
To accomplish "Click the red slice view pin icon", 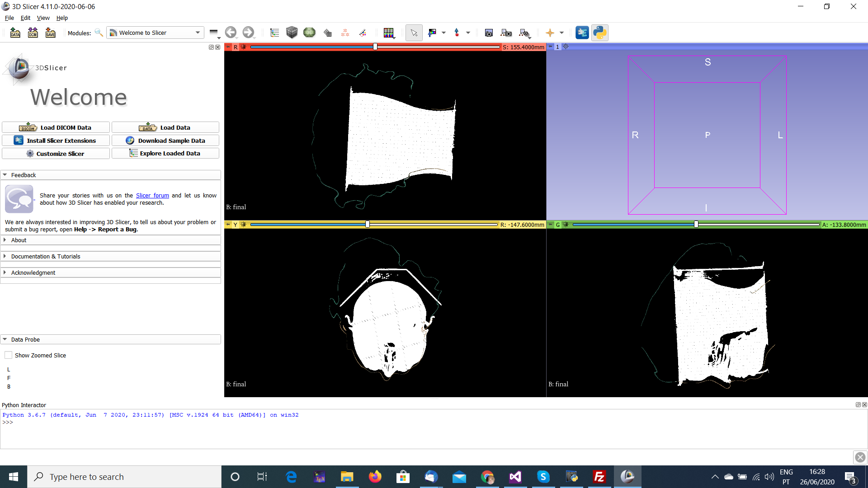I will click(x=228, y=47).
